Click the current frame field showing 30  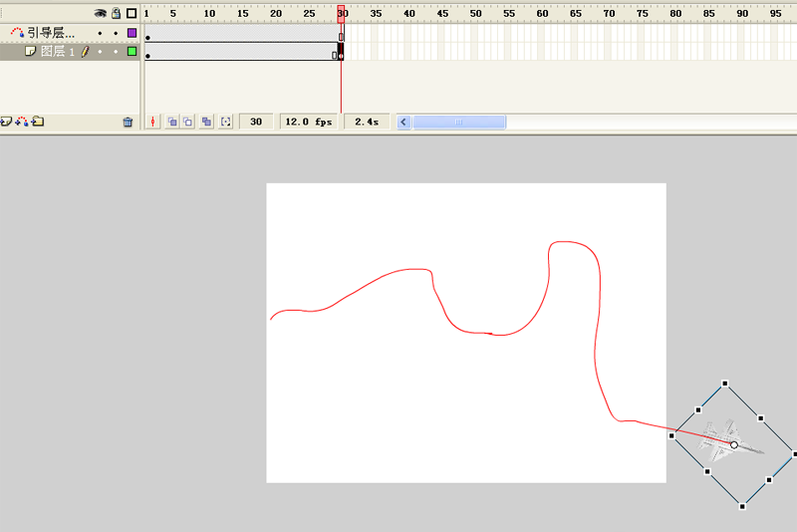point(256,122)
